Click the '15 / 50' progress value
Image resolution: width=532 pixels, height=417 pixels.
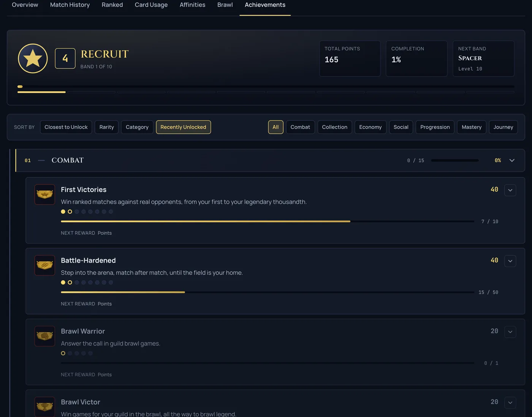coord(488,292)
